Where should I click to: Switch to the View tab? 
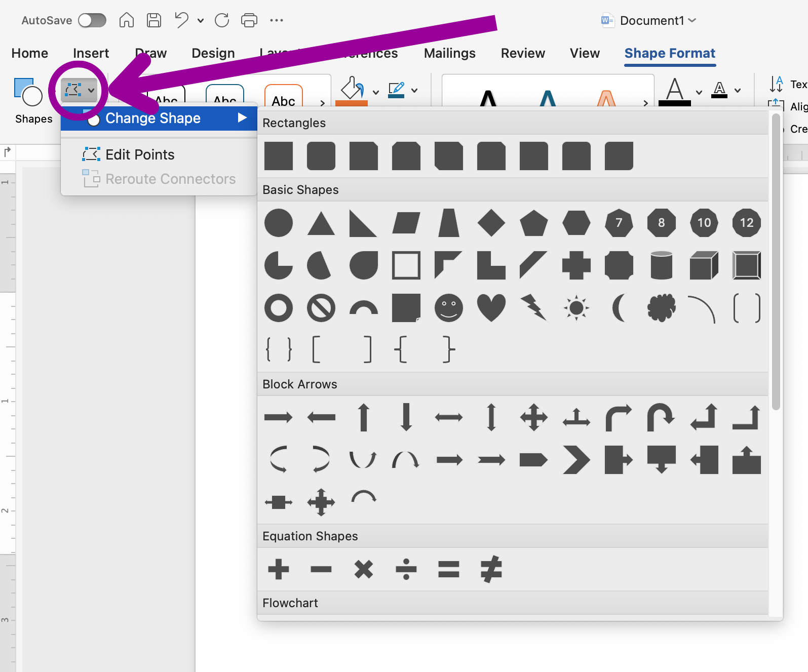585,53
